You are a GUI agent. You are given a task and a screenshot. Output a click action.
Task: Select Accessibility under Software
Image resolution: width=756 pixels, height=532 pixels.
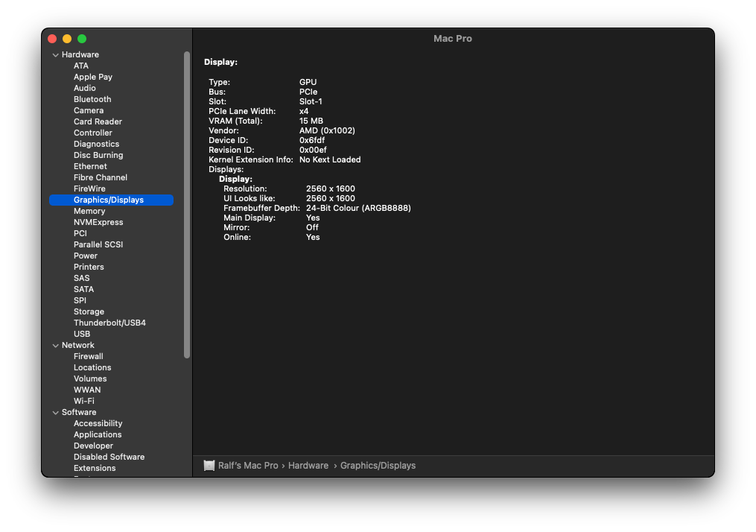tap(98, 423)
